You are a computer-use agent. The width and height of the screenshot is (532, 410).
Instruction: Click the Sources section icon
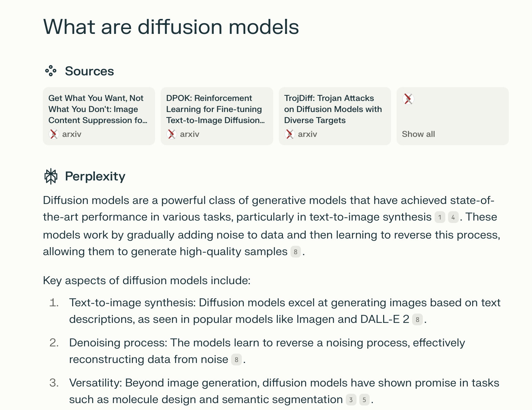click(50, 71)
